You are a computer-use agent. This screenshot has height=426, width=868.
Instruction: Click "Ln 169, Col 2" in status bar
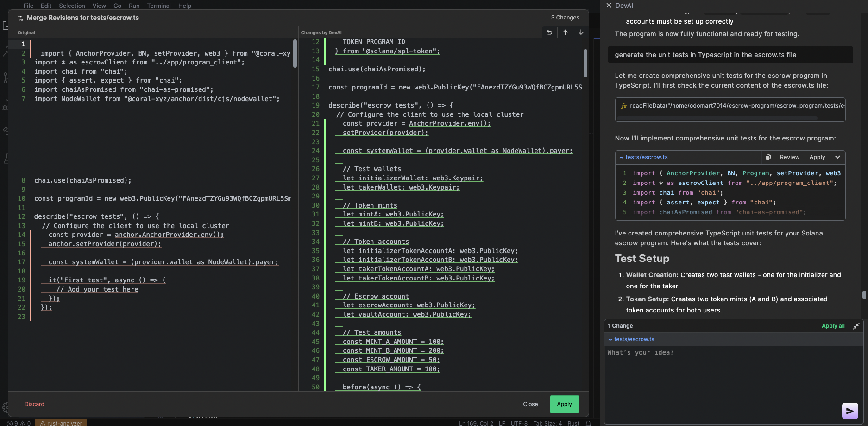[476, 423]
